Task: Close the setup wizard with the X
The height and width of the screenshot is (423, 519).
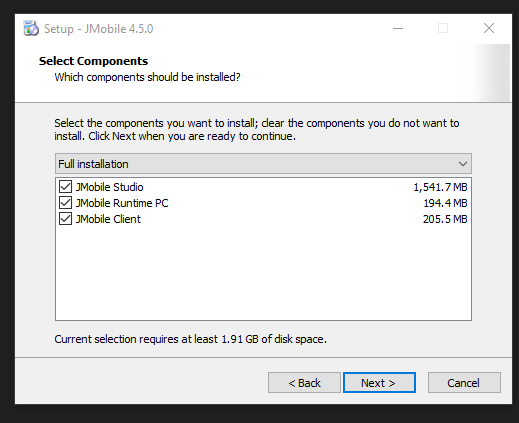Action: point(489,29)
